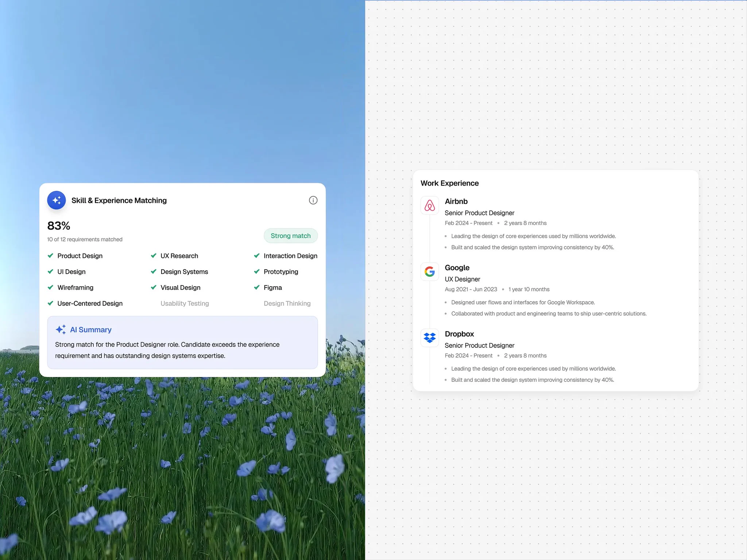Click the checkmark beside UI Design

pyautogui.click(x=51, y=272)
